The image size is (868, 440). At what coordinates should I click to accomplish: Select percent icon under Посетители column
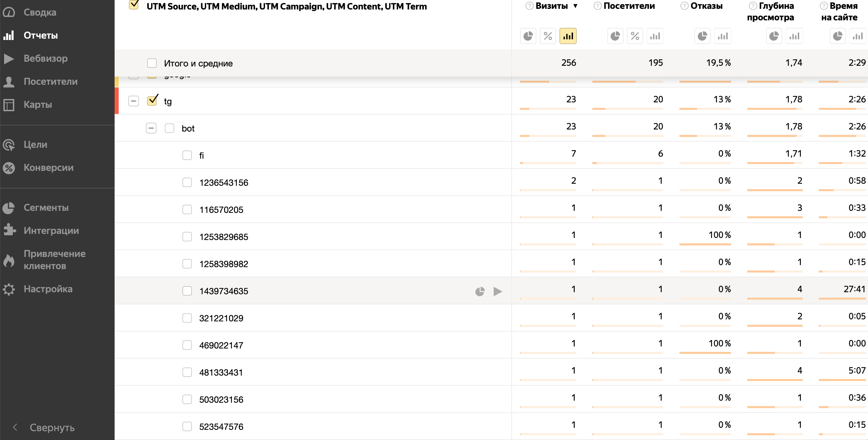click(635, 36)
